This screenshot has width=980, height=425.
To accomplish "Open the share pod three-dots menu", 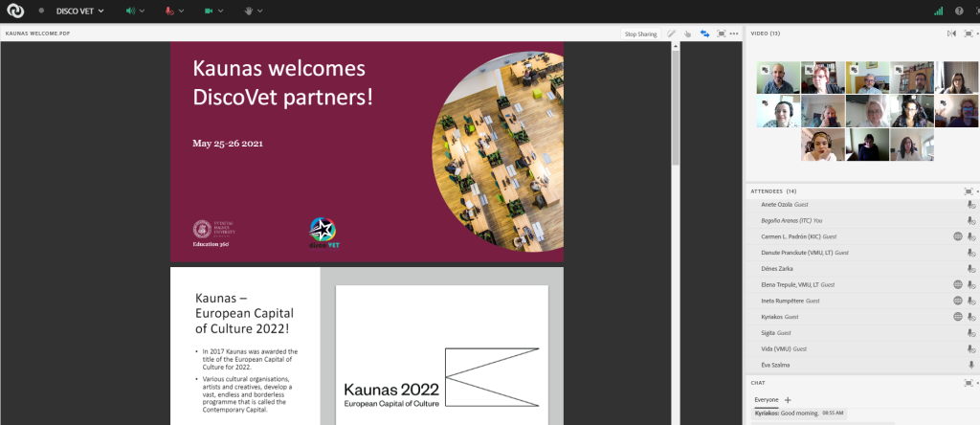I will [734, 34].
